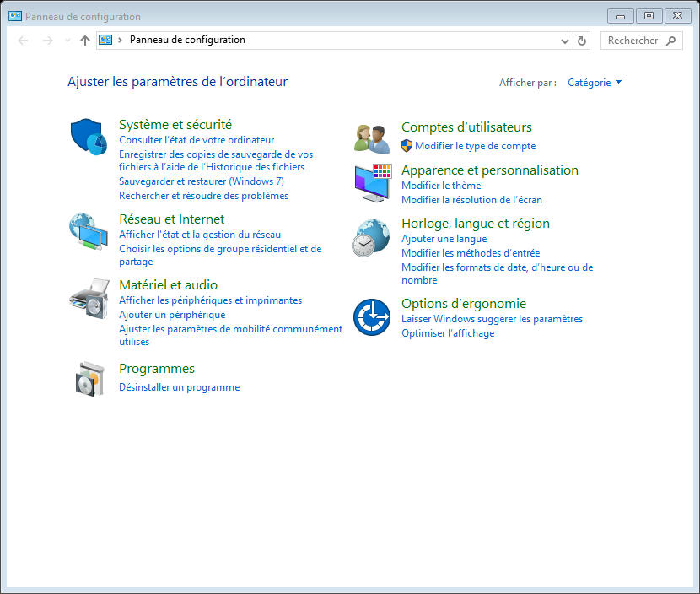Expand the breadcrumb chevron before Panneau de configuration
Screen dimensions: 700x594
point(120,40)
